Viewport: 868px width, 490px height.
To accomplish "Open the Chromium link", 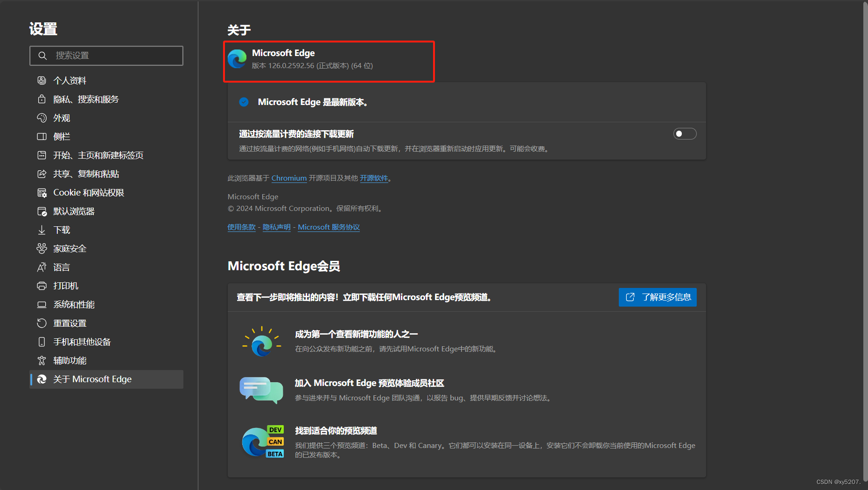I will 289,178.
